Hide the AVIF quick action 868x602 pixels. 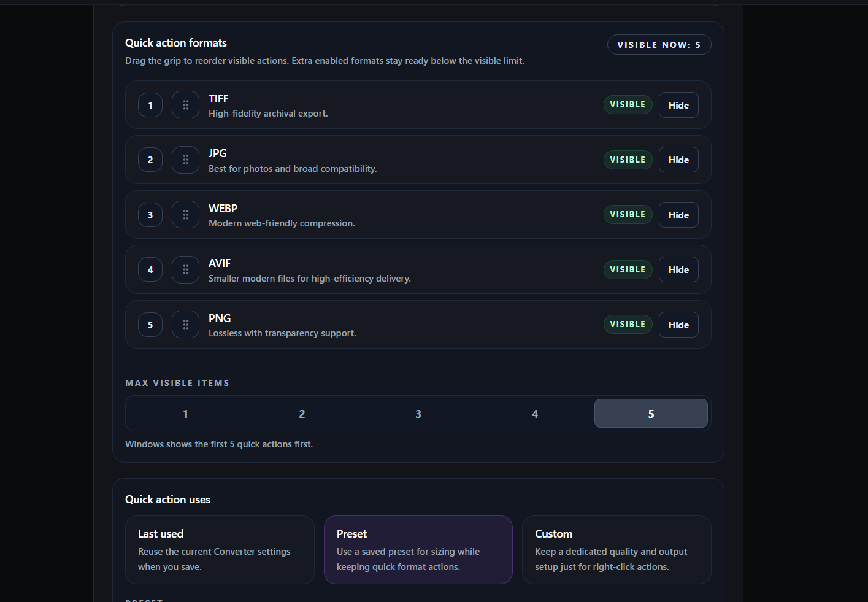coord(678,269)
